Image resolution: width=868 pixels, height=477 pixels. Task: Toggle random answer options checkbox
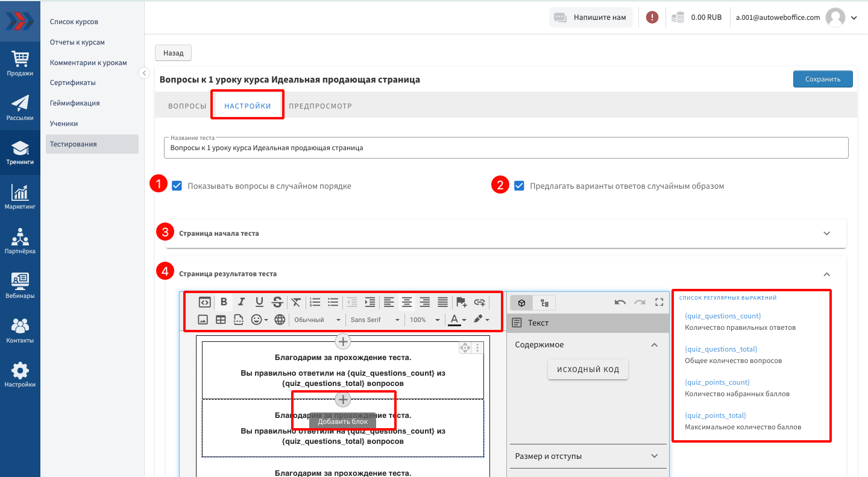pos(519,186)
